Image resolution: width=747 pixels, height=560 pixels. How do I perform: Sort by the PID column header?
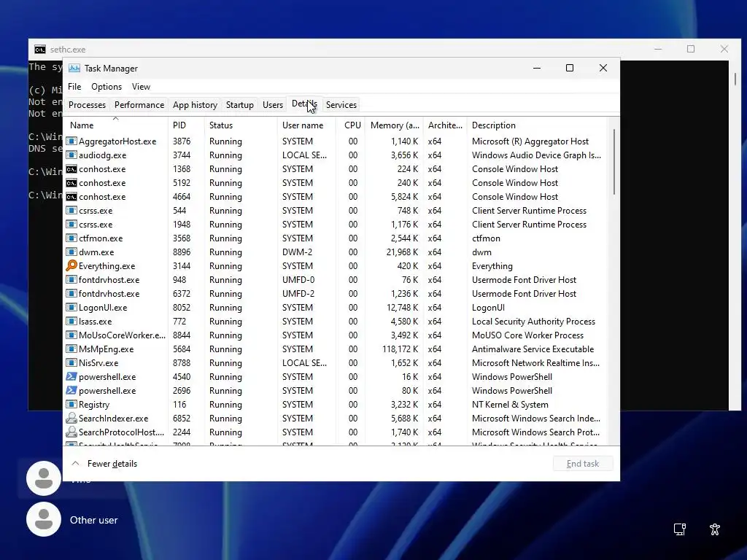(186, 125)
